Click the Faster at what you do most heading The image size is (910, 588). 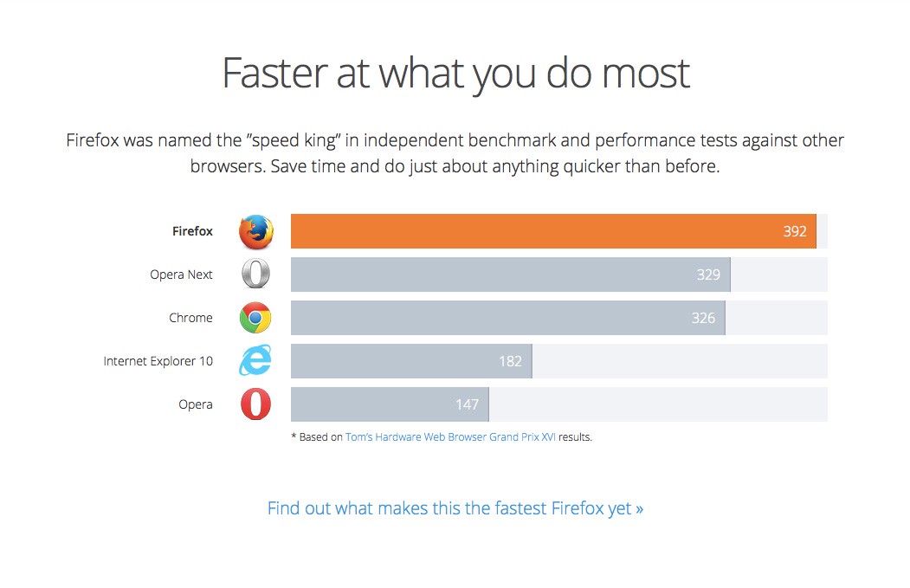455,74
